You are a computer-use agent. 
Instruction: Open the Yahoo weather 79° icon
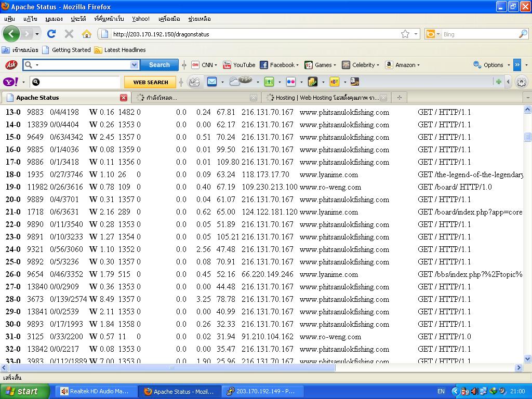pos(240,82)
